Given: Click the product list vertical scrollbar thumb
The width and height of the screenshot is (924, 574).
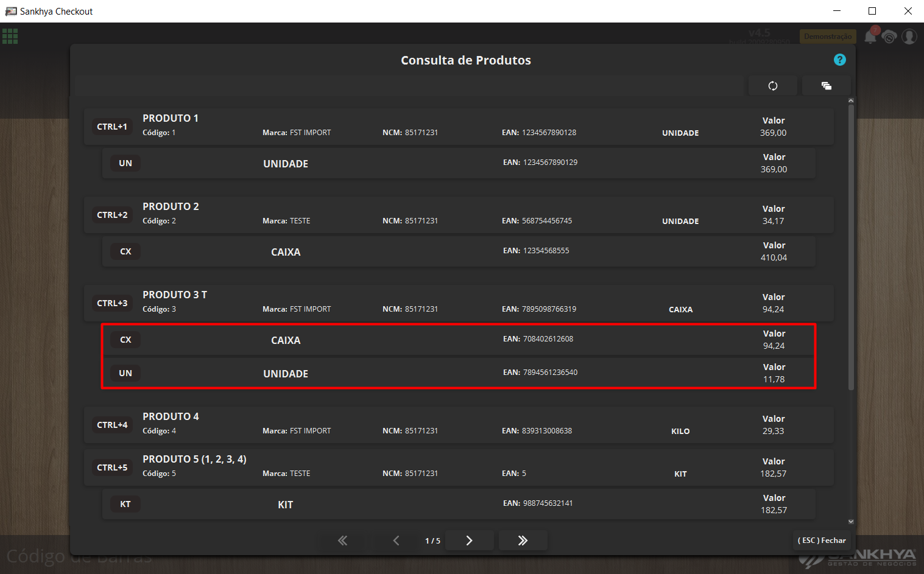Looking at the screenshot, I should (851, 247).
